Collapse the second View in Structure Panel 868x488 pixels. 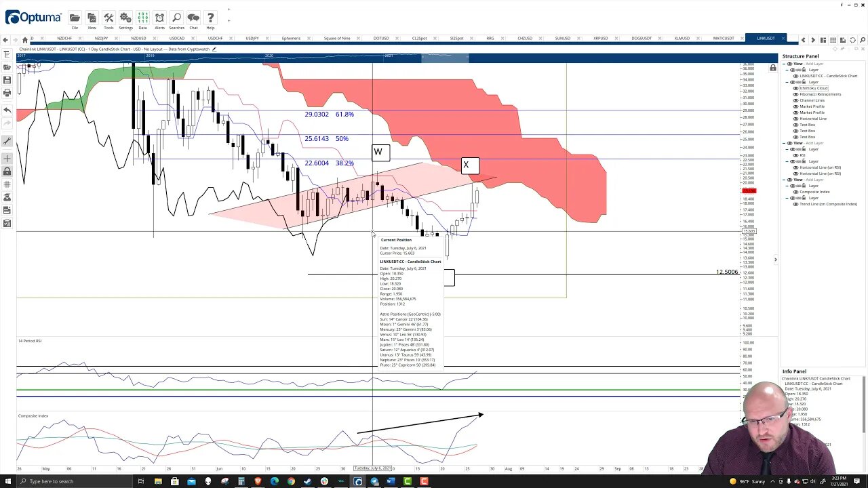point(785,143)
